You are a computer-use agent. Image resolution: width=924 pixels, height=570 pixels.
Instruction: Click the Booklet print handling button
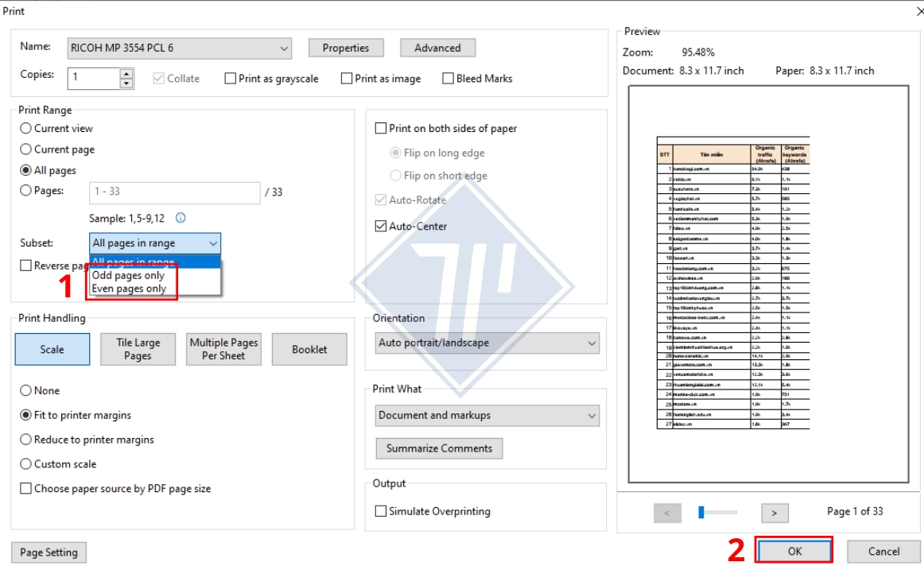coord(309,350)
